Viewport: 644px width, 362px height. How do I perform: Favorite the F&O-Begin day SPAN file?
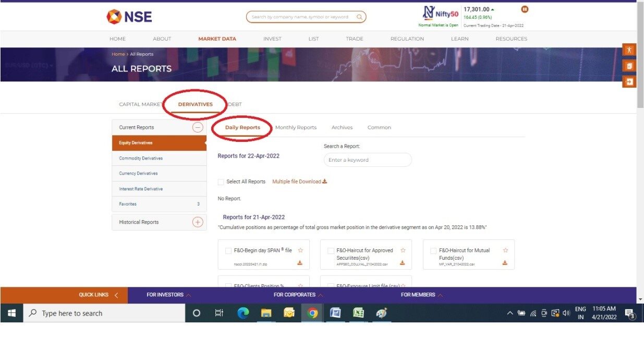(300, 250)
